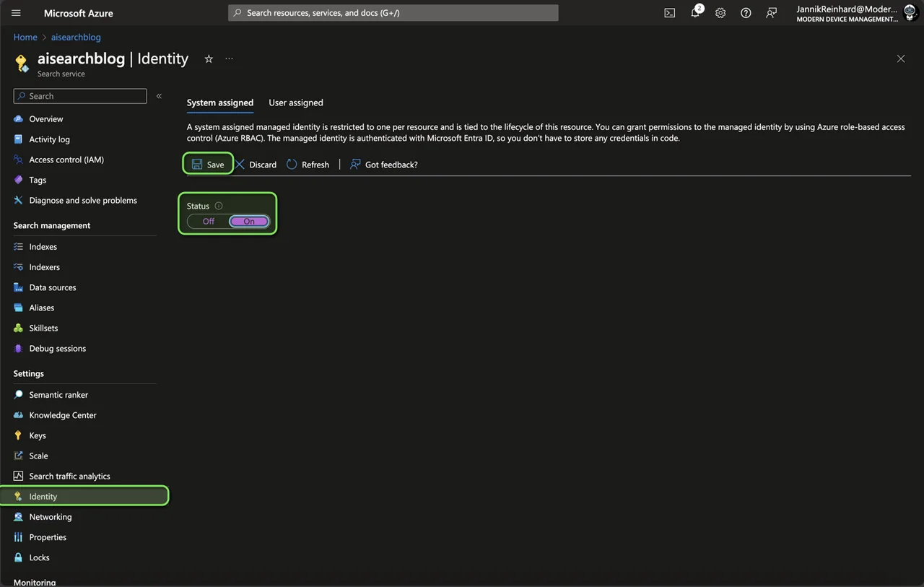This screenshot has width=924, height=587.
Task: Click the Status info icon
Action: pyautogui.click(x=219, y=206)
